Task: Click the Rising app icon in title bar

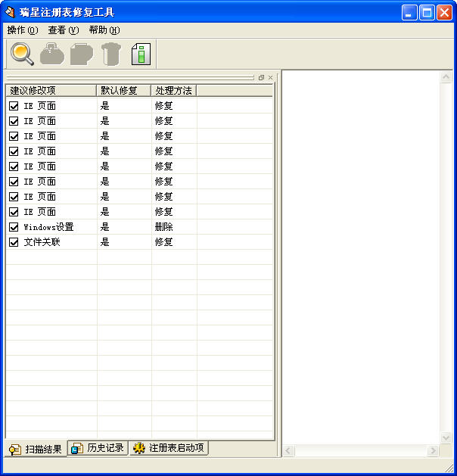Action: tap(11, 12)
